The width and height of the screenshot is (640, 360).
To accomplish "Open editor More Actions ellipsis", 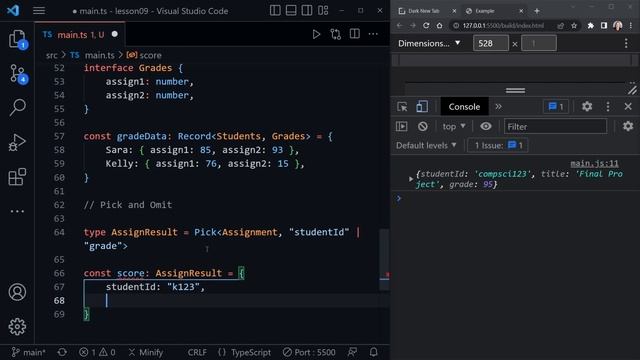I will (373, 34).
